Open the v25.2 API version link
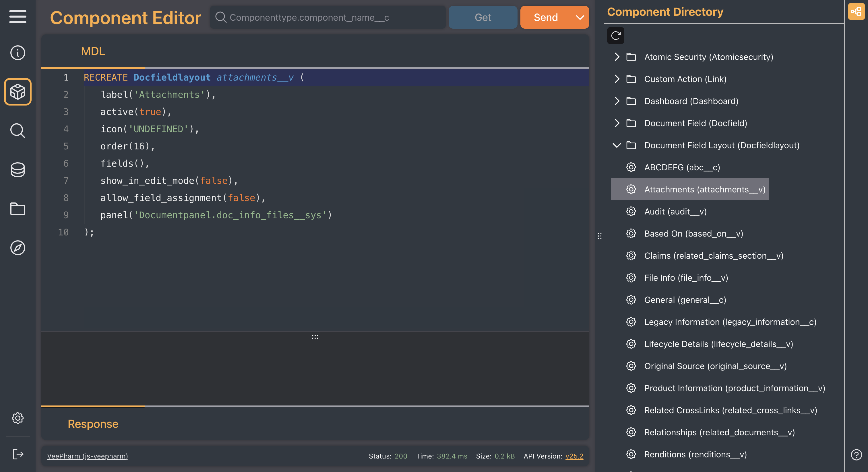 pyautogui.click(x=574, y=456)
